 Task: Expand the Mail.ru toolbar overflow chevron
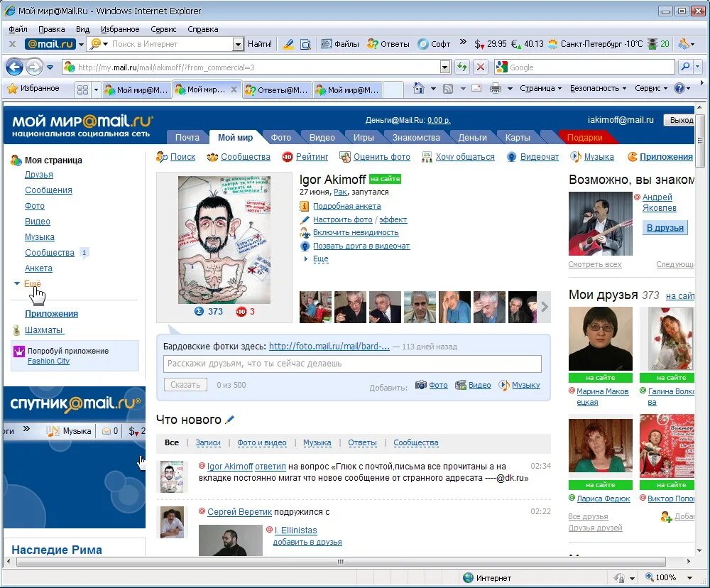click(x=463, y=42)
